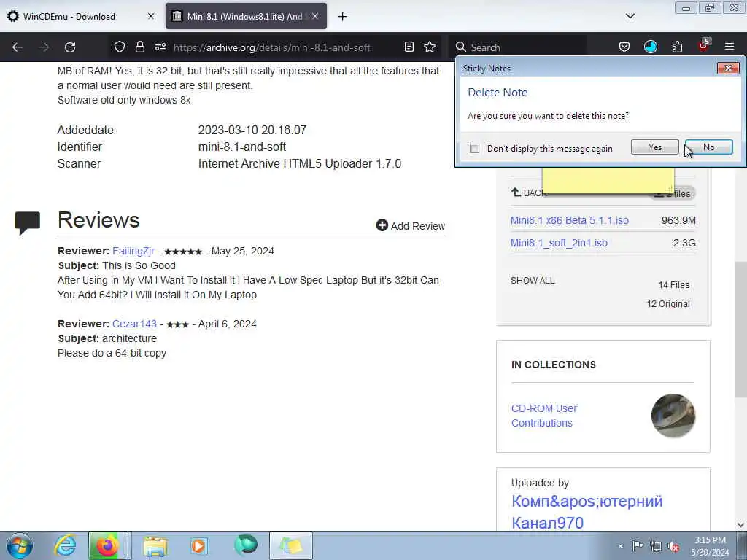
Task: Click the green globe taskbar icon
Action: tap(245, 545)
